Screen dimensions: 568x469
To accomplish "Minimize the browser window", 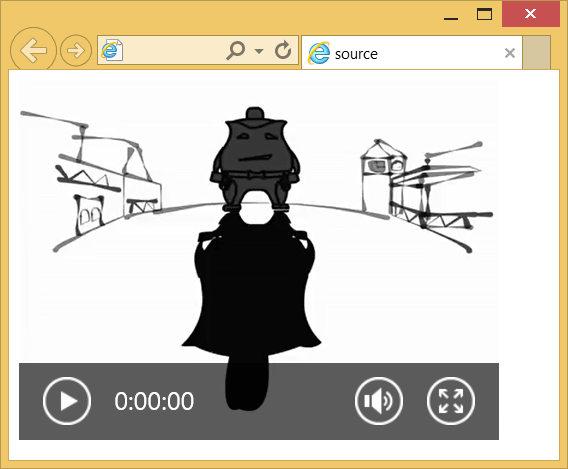I will coord(451,15).
